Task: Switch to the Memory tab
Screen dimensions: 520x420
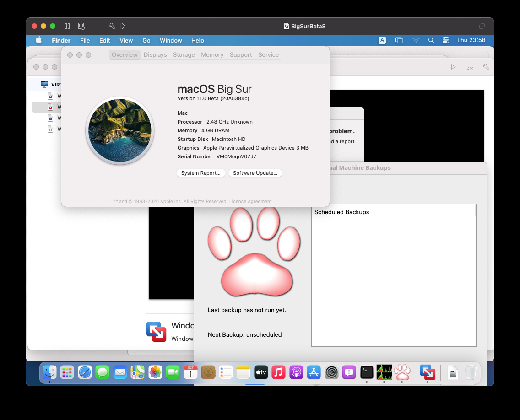Action: pos(212,55)
